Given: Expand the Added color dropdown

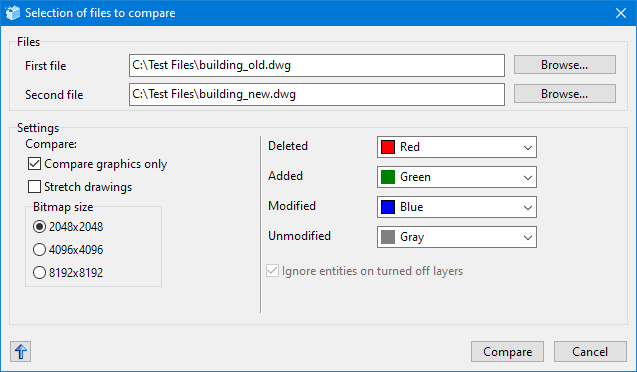Looking at the screenshot, I should 457,177.
